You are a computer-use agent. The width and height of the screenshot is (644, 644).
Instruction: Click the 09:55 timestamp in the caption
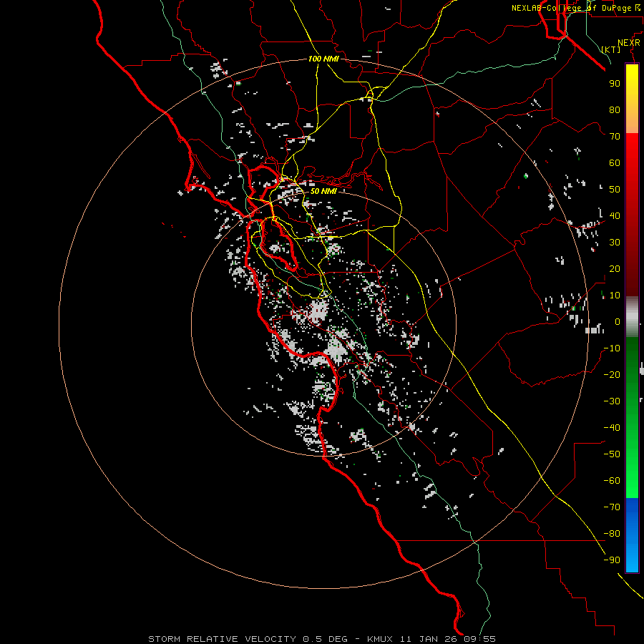point(479,639)
